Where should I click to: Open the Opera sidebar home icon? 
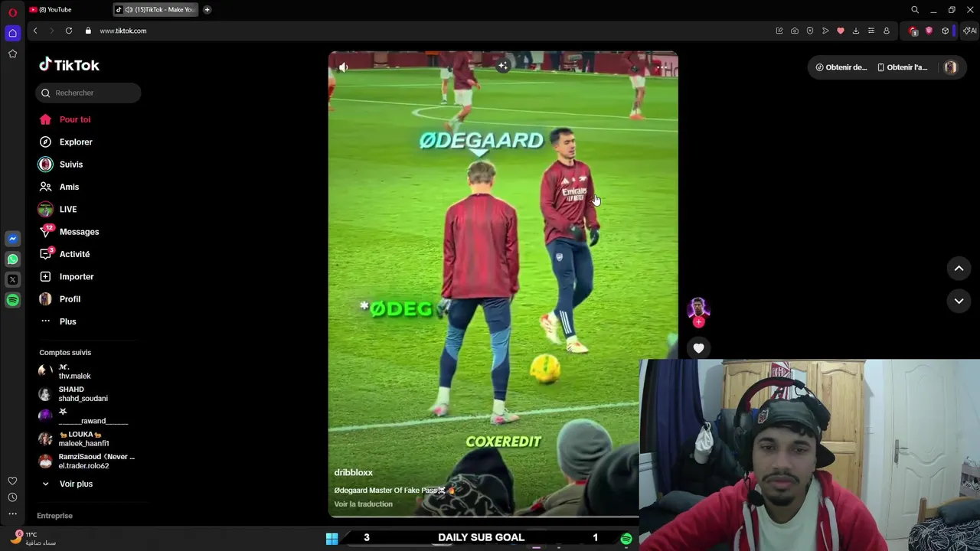[x=12, y=33]
